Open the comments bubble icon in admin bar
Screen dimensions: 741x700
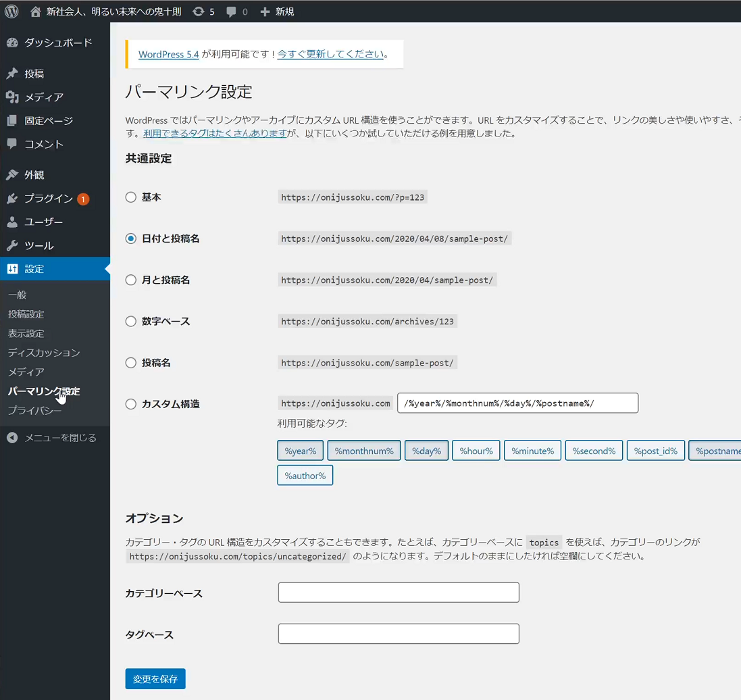[231, 11]
